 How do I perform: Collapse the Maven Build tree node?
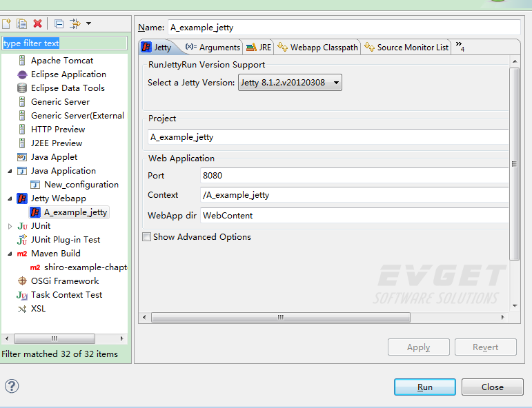pyautogui.click(x=10, y=254)
